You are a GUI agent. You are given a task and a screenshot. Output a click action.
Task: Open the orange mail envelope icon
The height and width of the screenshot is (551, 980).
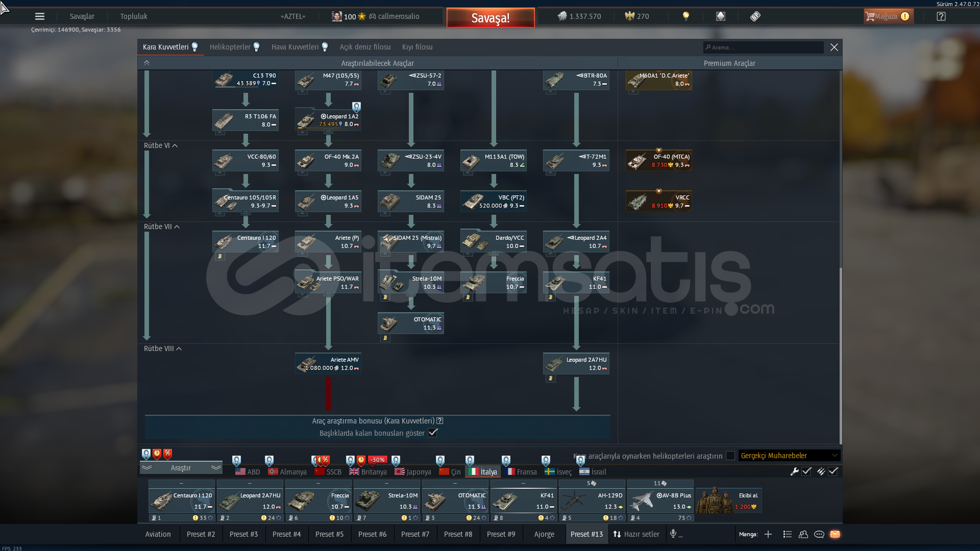[835, 534]
